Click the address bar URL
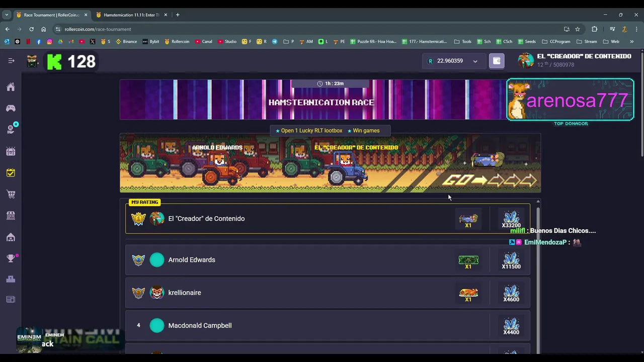This screenshot has height=362, width=644. (x=98, y=29)
